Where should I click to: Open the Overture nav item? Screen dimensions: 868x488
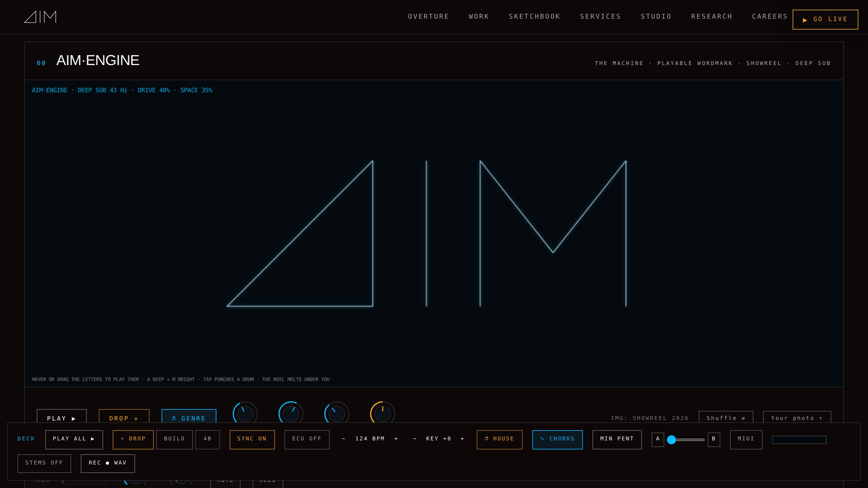[x=428, y=17]
